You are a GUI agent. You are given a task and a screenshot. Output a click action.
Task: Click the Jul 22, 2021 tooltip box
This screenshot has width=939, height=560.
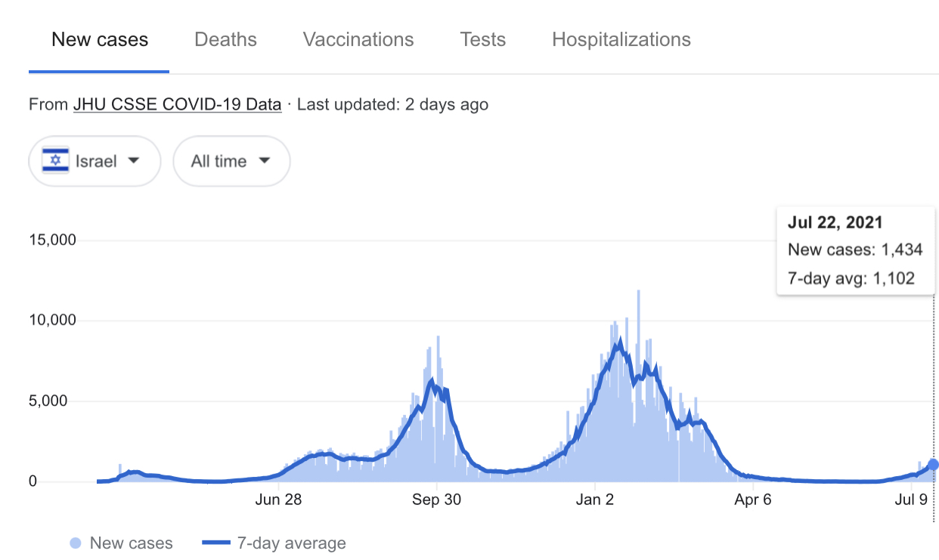[856, 251]
